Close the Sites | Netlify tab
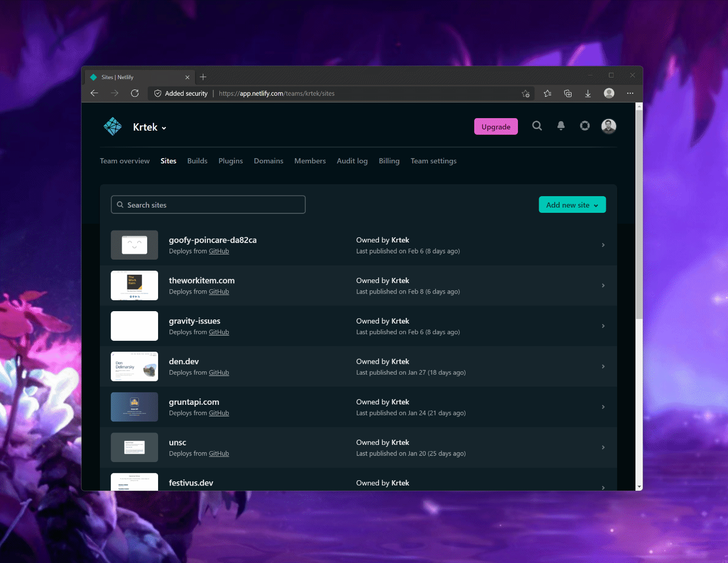Screen dimensions: 728x563 coord(188,78)
